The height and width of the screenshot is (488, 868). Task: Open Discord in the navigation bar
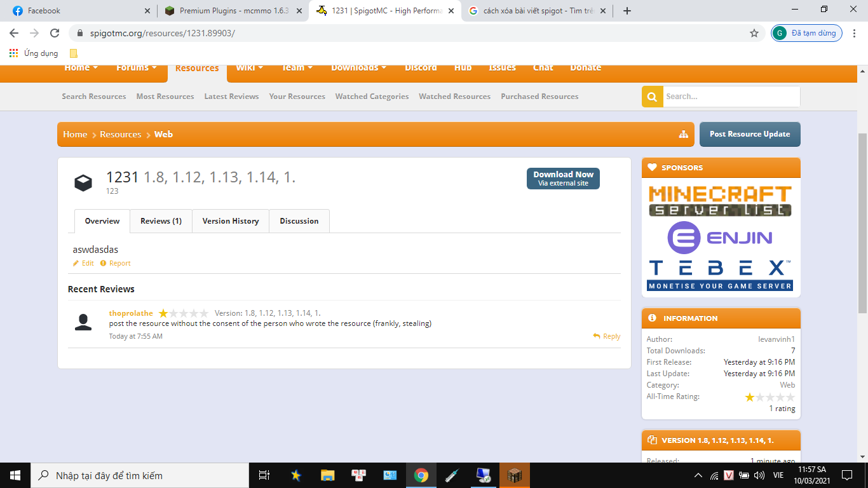[421, 68]
